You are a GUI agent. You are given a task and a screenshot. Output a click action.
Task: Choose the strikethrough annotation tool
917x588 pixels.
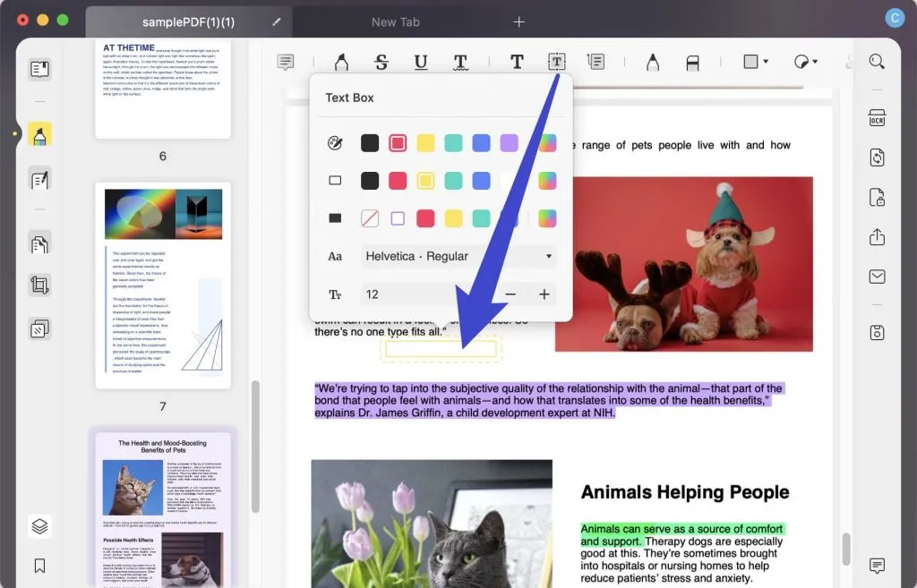[x=381, y=62]
